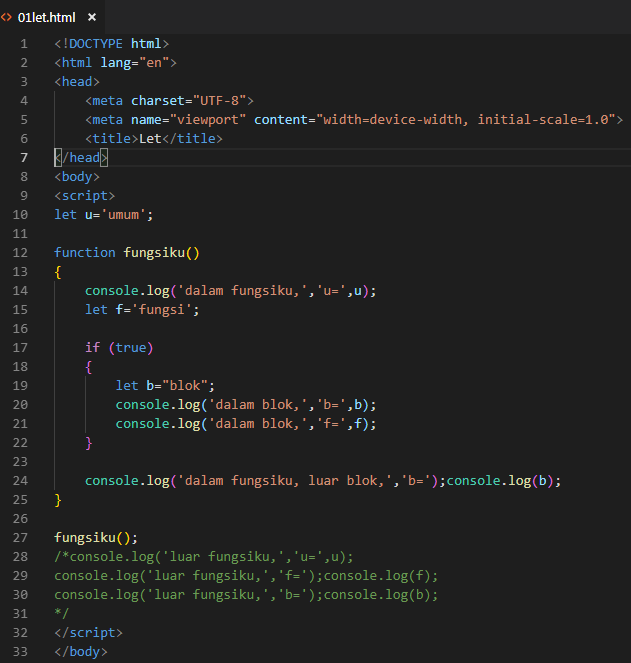Click the fungsiku(); call on line 27
Image resolution: width=631 pixels, height=663 pixels.
(x=96, y=538)
